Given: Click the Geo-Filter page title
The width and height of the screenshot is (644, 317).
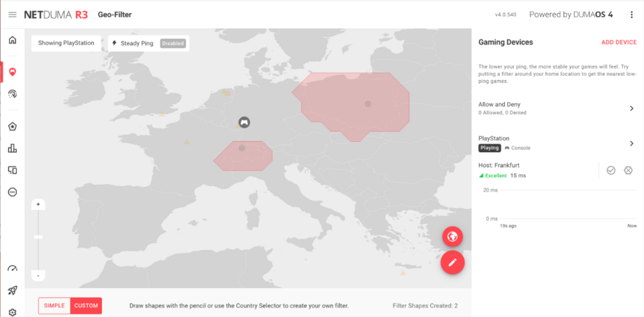Looking at the screenshot, I should coord(115,15).
